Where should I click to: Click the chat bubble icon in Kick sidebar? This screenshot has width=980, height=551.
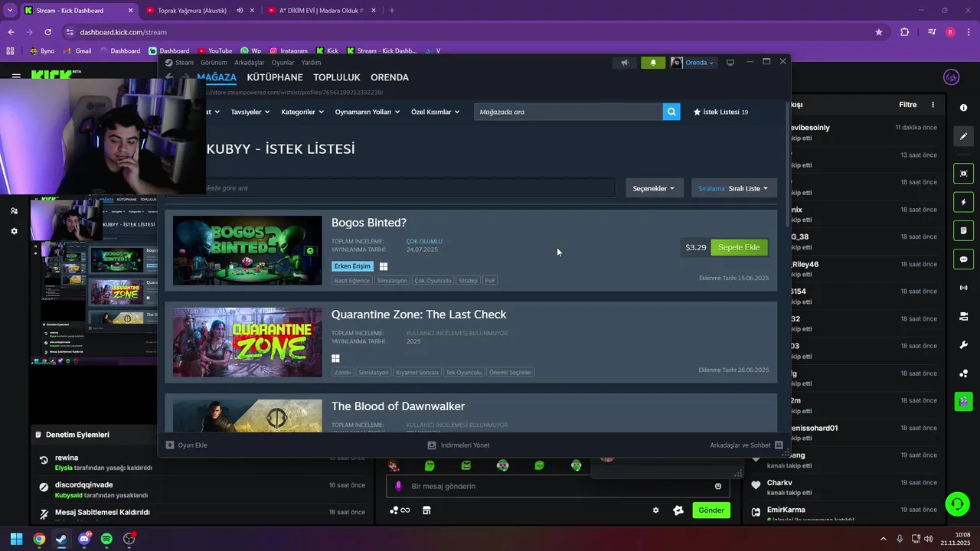pos(963,259)
